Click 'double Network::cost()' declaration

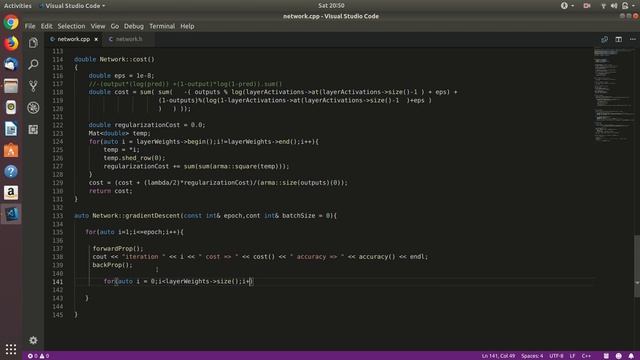[114, 59]
